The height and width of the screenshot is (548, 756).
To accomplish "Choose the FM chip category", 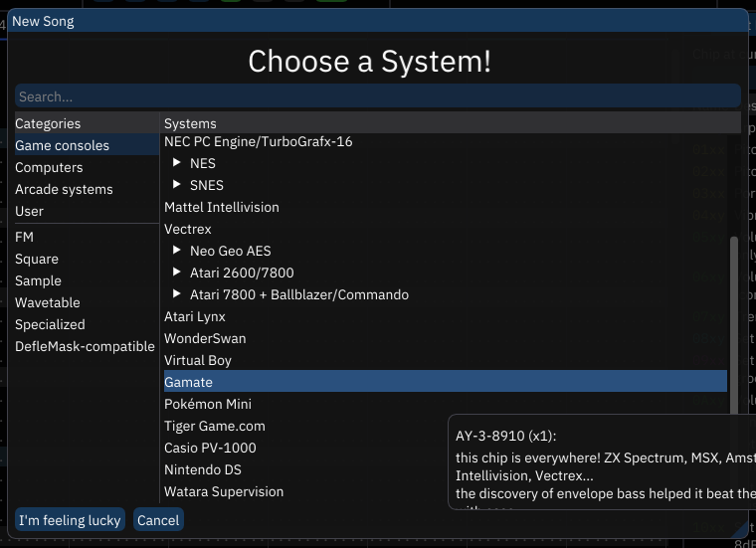I will pyautogui.click(x=25, y=237).
